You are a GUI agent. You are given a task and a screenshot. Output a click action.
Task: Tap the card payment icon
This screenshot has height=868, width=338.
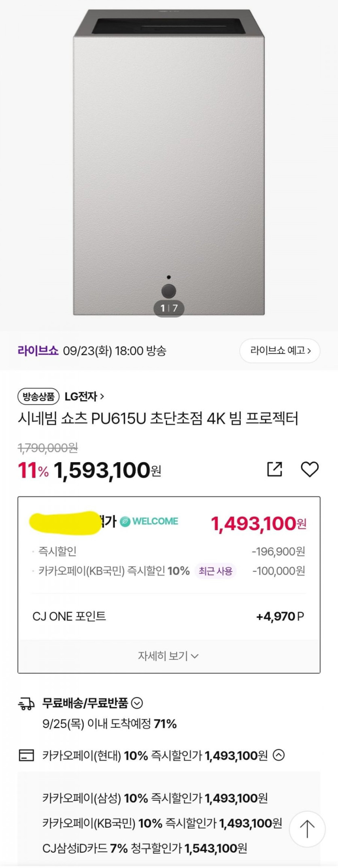click(x=27, y=755)
